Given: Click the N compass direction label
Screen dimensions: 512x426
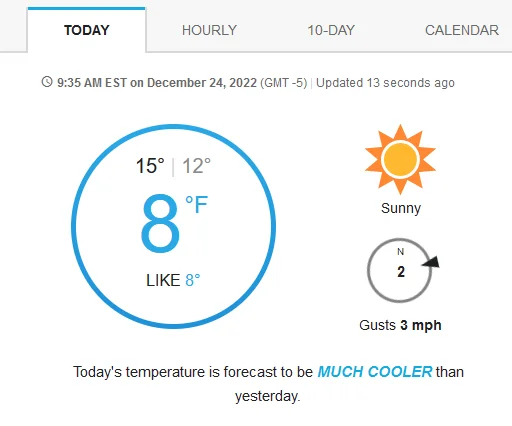Looking at the screenshot, I should click(x=400, y=252).
